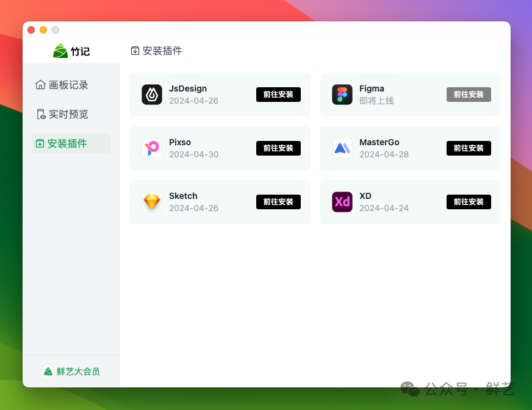Screen dimensions: 532x410
Task: Click the 竹记 green logo
Action: point(60,51)
